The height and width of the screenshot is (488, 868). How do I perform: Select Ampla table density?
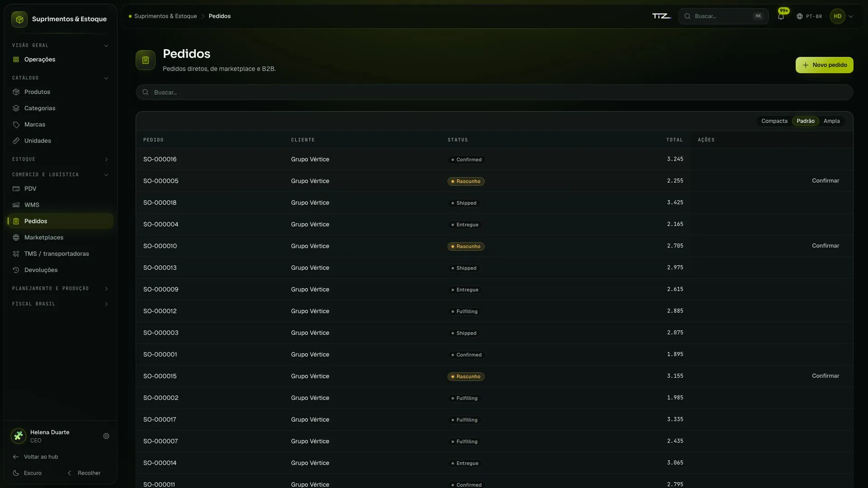point(832,121)
